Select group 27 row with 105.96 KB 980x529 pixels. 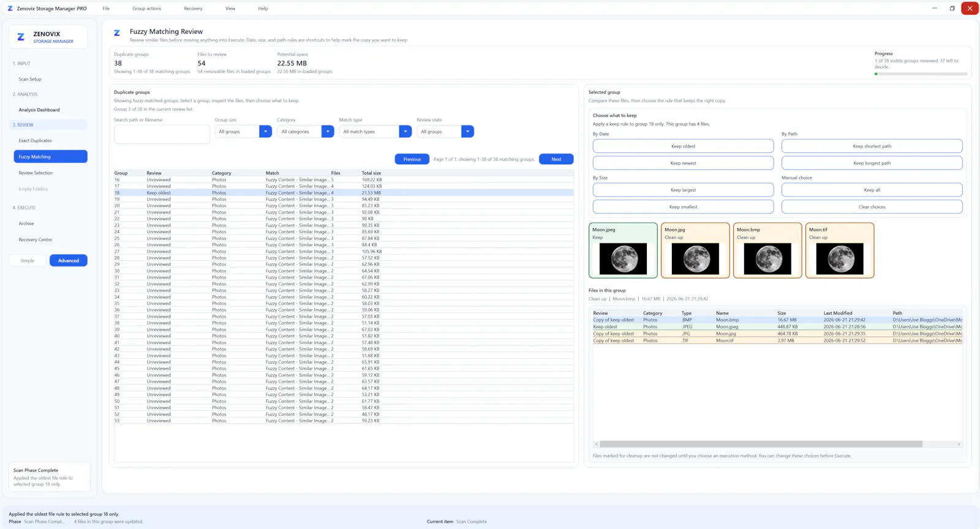pos(344,252)
